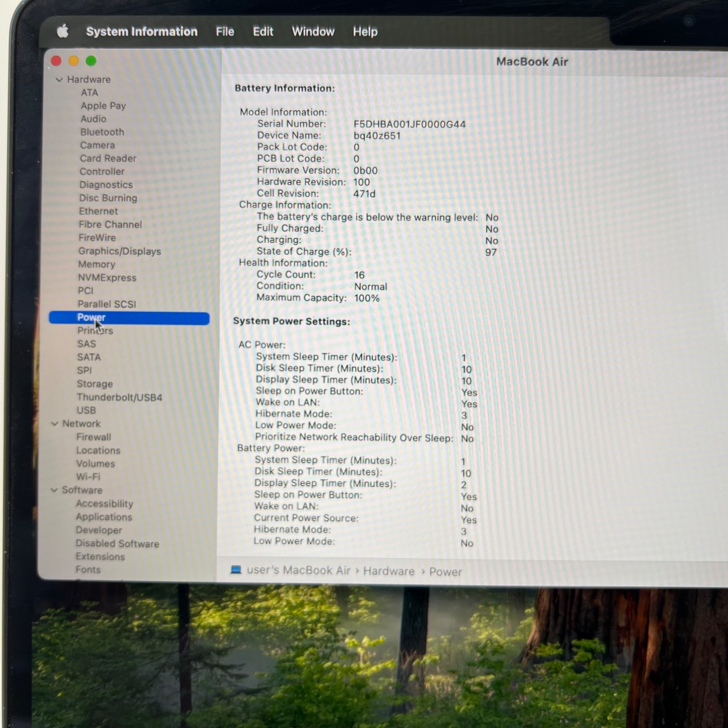The image size is (728, 728).
Task: Select Printers in the sidebar
Action: [95, 331]
